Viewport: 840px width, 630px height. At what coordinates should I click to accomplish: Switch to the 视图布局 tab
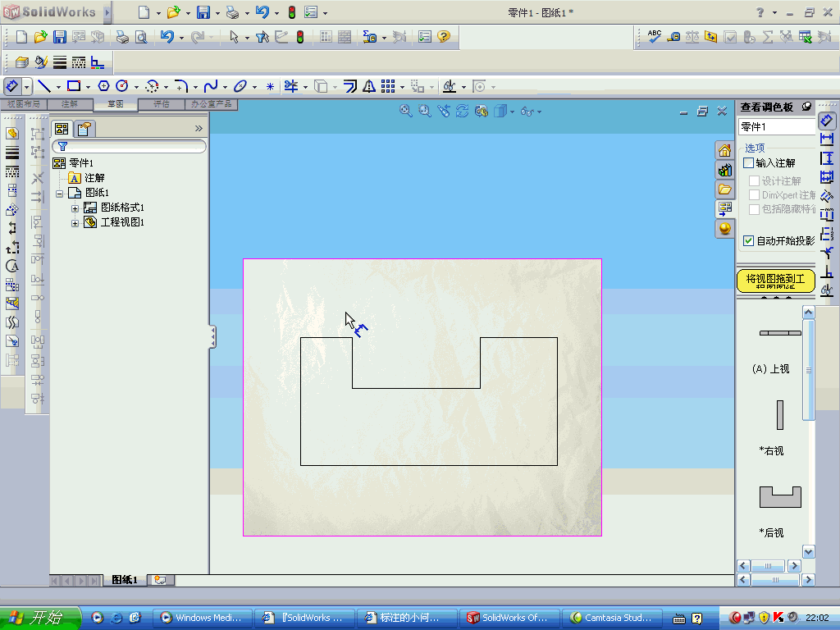click(x=24, y=104)
